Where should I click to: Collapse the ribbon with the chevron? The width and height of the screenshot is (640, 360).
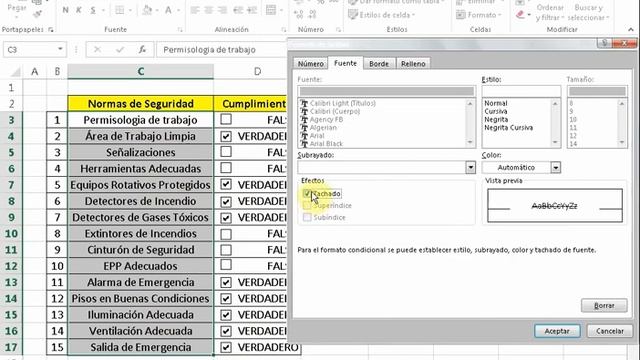pyautogui.click(x=631, y=29)
